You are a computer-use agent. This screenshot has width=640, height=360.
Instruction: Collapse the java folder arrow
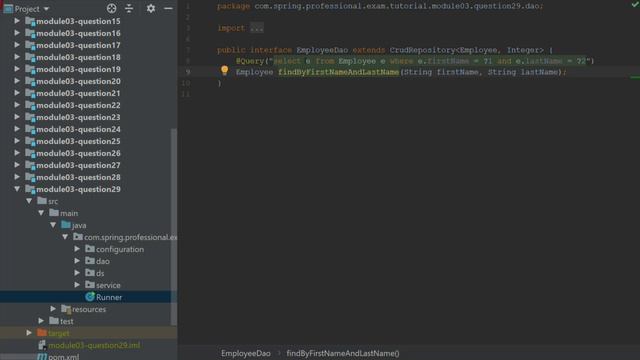53,225
